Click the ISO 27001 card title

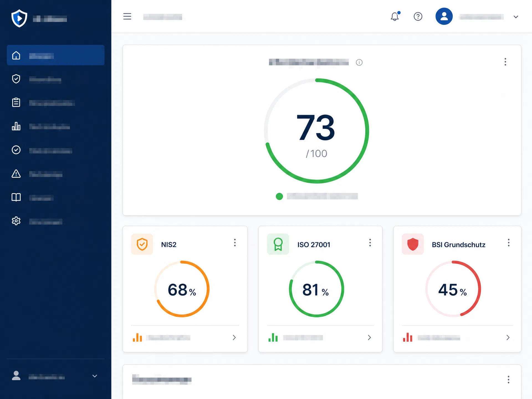coord(314,245)
